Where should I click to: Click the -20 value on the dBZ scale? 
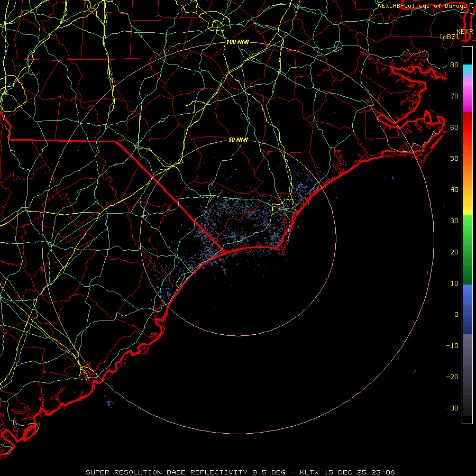[452, 377]
